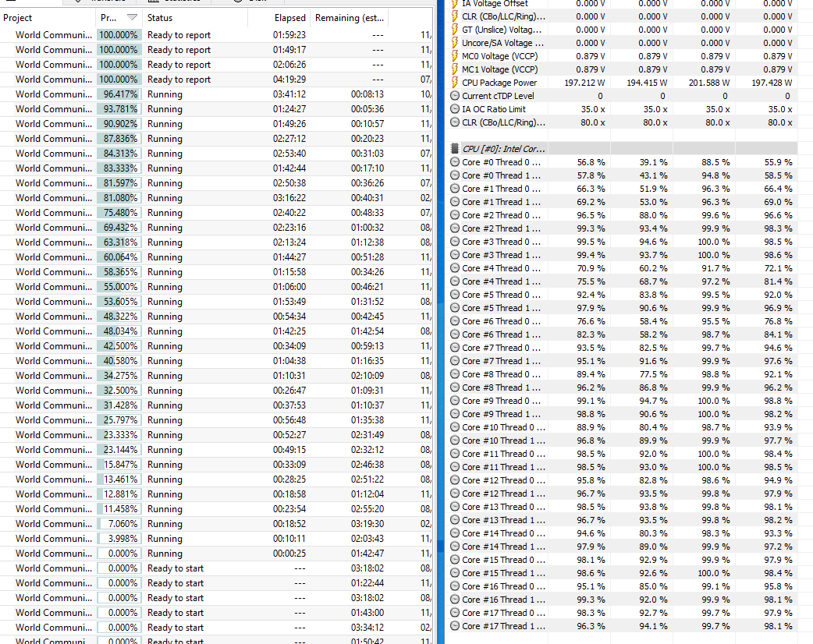813x644 pixels.
Task: Click the Core #10 Thread 1 usage icon
Action: (455, 441)
